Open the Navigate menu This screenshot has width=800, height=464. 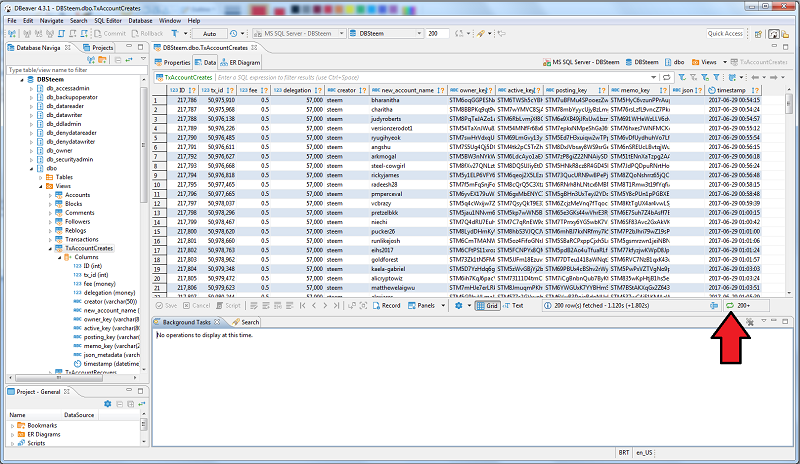pos(52,21)
